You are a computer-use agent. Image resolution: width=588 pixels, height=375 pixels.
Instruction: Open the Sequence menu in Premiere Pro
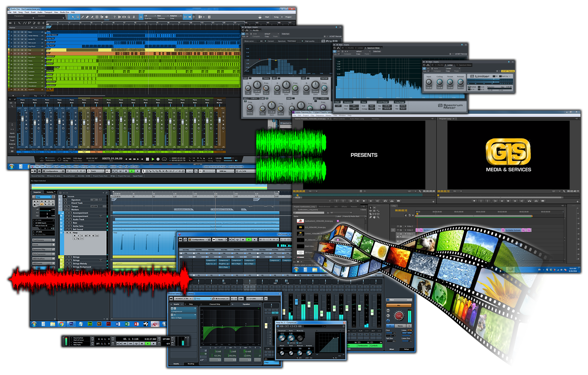320,115
